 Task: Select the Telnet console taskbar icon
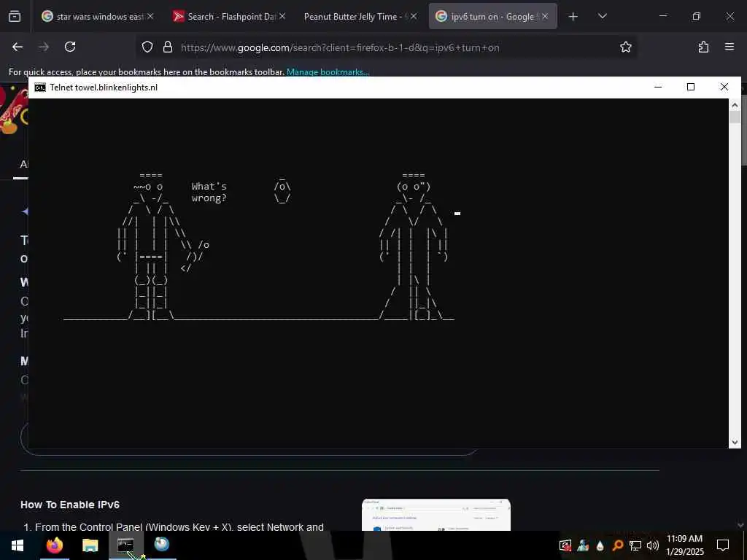125,545
